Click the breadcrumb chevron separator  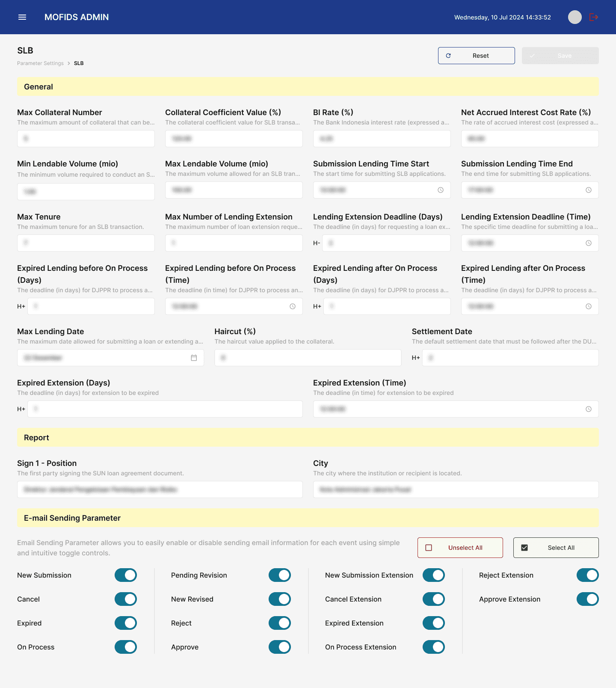(x=69, y=63)
